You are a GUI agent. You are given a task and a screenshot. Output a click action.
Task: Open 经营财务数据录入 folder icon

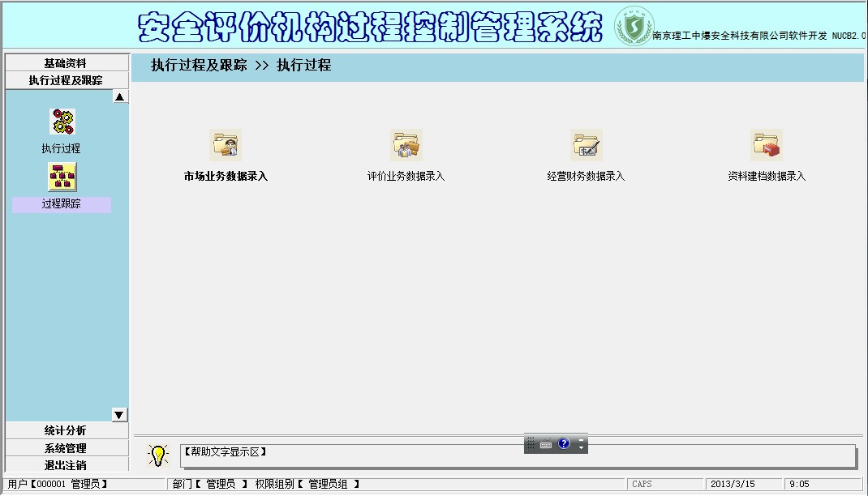(587, 145)
